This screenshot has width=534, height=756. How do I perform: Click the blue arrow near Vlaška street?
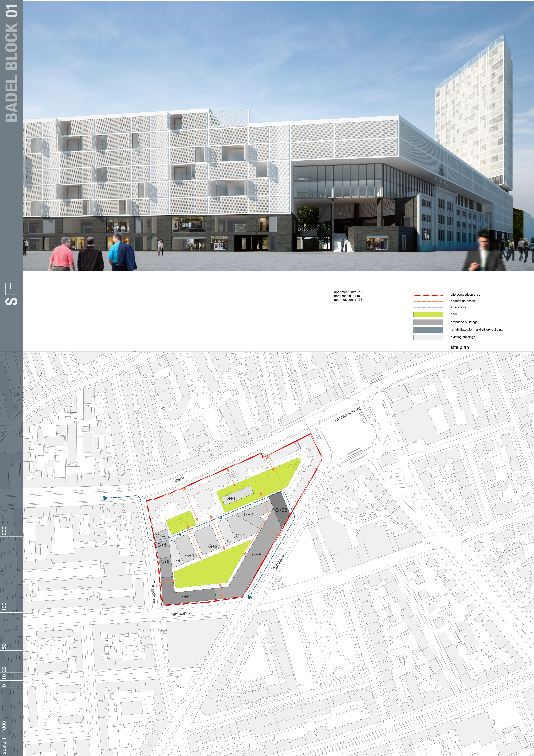coord(105,498)
